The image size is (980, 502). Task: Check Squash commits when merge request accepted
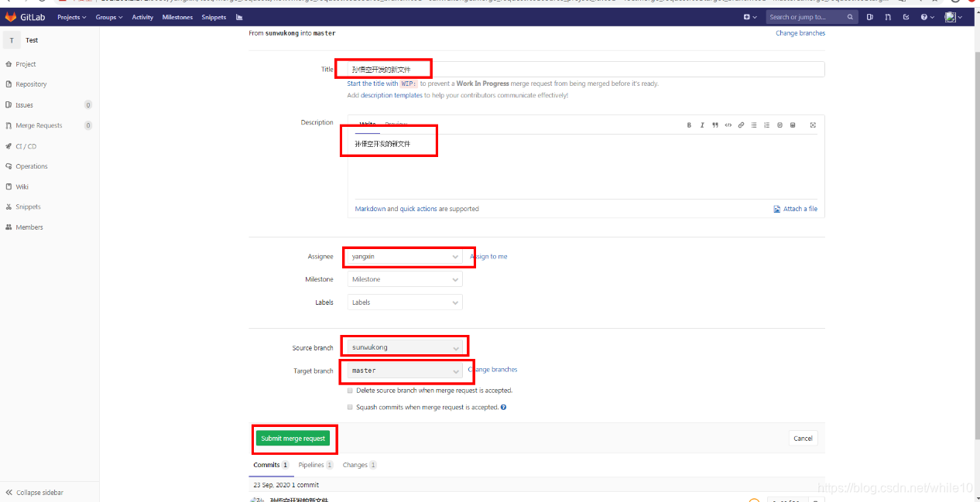tap(350, 407)
